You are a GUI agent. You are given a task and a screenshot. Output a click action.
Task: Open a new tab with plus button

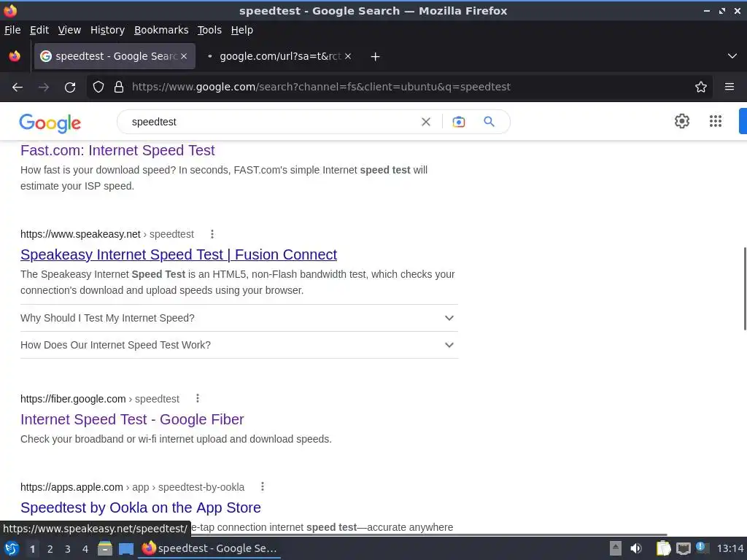click(x=376, y=57)
